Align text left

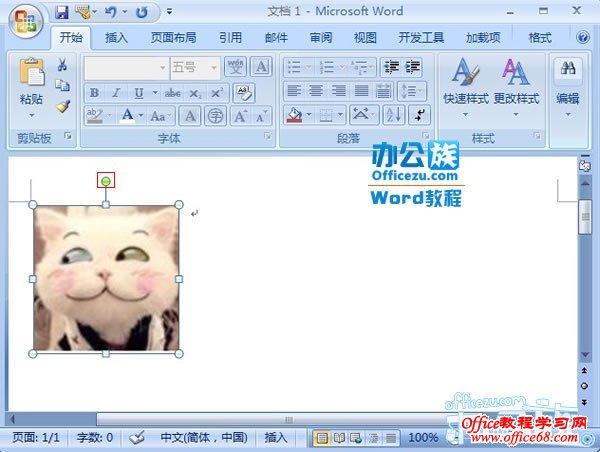coord(294,91)
